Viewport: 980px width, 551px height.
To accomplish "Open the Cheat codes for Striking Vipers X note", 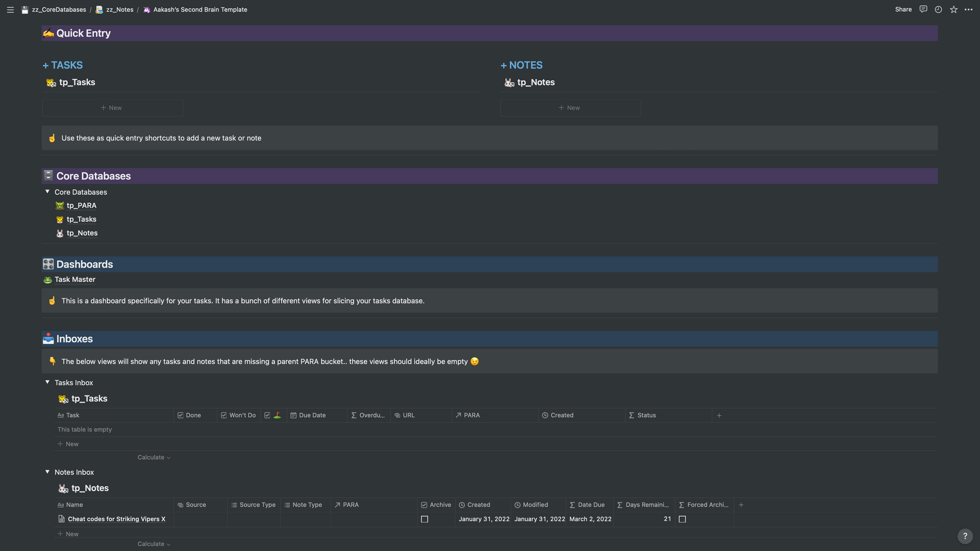I will 117,519.
